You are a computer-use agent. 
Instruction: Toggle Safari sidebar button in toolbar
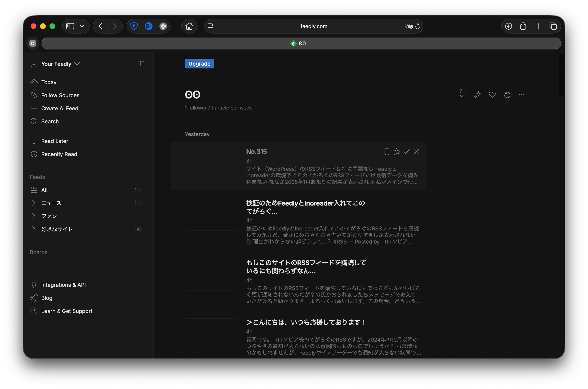pyautogui.click(x=70, y=26)
